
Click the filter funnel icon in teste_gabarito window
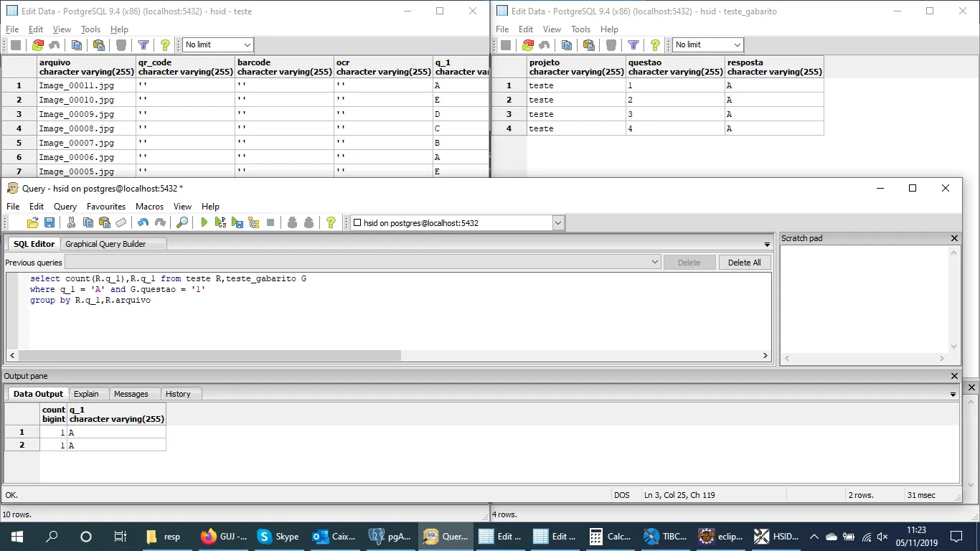633,45
